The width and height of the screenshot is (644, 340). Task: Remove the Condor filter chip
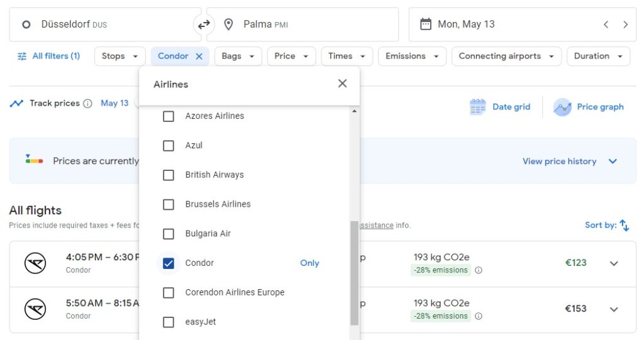click(199, 56)
